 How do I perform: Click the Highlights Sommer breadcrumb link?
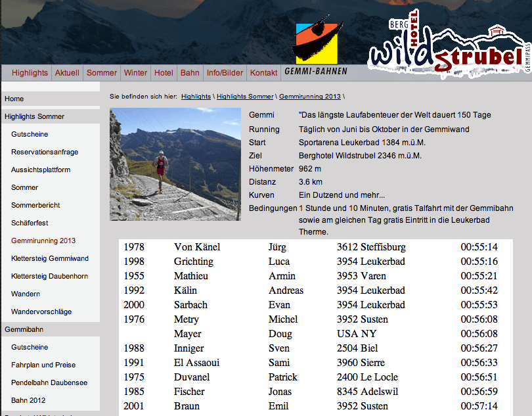pos(245,97)
